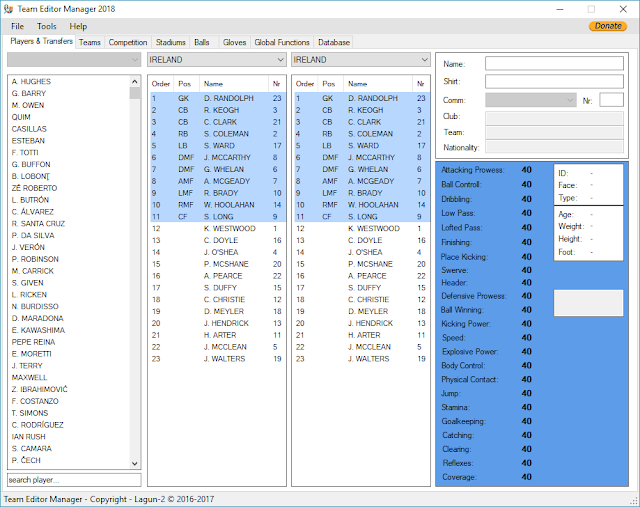640x507 pixels.
Task: Select J. MCCLEAN in right team list
Action: [x=361, y=347]
